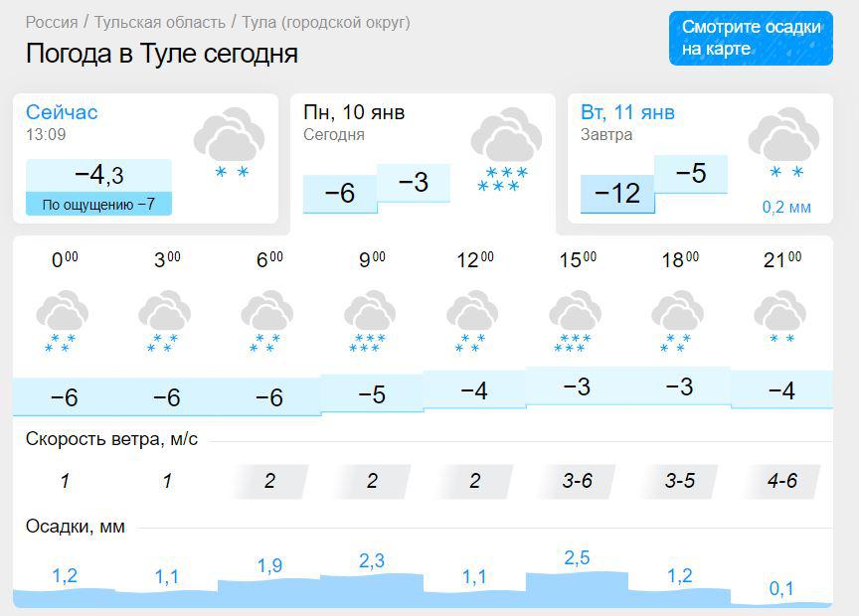Open the Россия breadcrumb link

52,23
